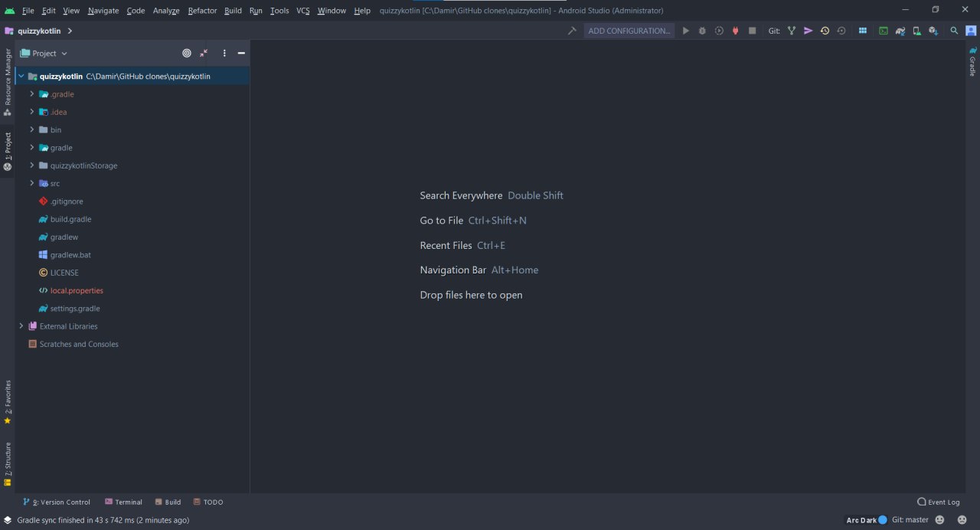Click the user account avatar icon
980x530 pixels.
[x=969, y=31]
